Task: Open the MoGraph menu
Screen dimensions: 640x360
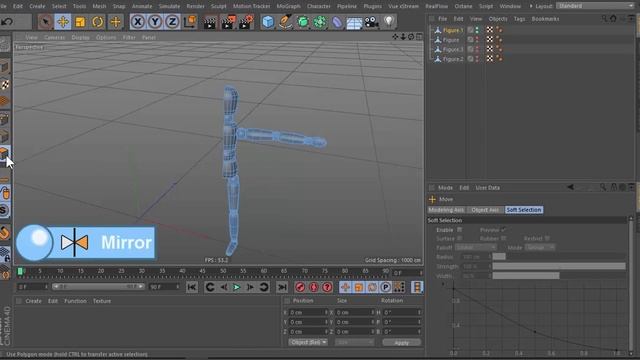Action: (x=288, y=6)
